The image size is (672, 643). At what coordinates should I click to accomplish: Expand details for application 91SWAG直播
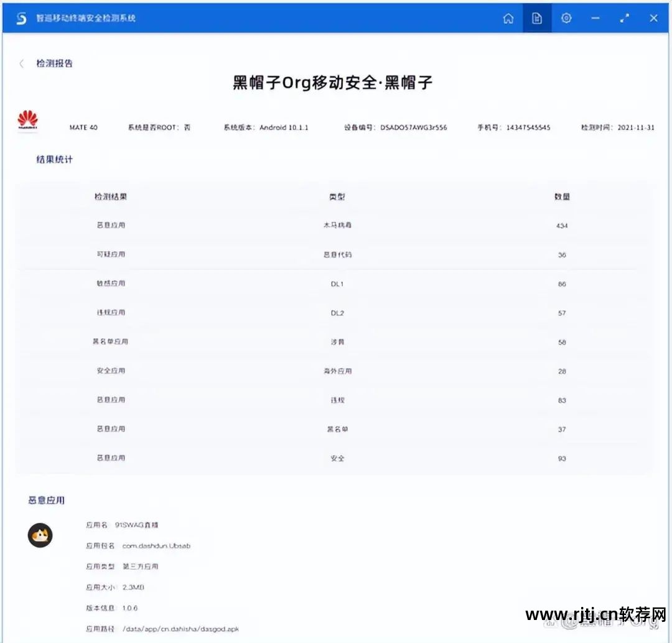point(138,525)
